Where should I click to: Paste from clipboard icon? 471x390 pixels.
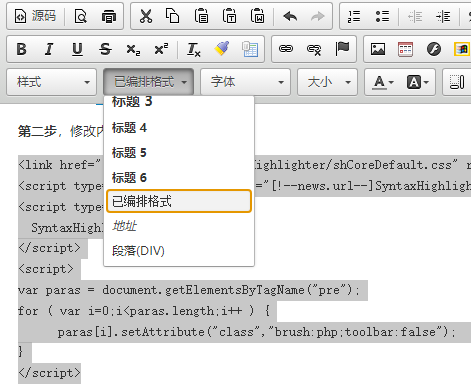[x=201, y=16]
